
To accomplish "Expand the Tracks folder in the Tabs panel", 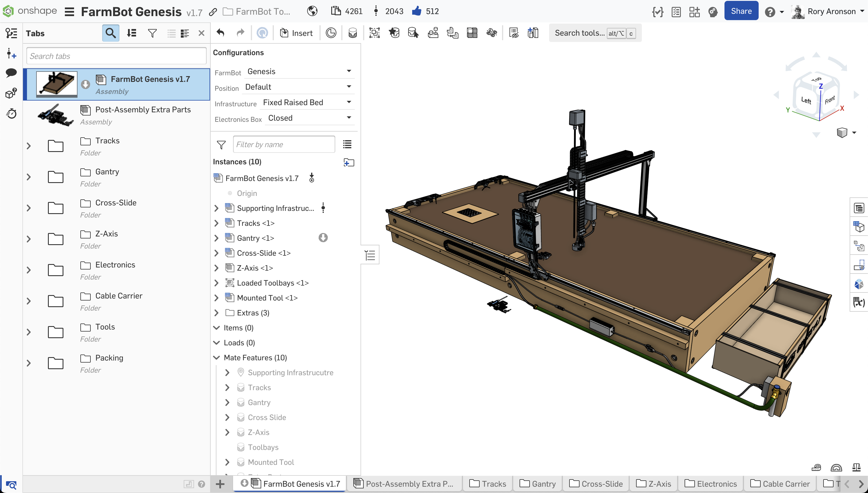I will click(x=28, y=146).
